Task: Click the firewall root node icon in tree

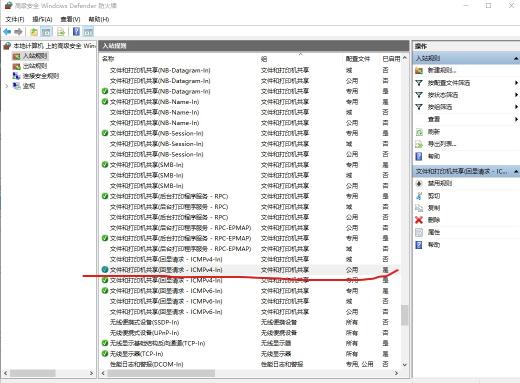Action: point(7,46)
